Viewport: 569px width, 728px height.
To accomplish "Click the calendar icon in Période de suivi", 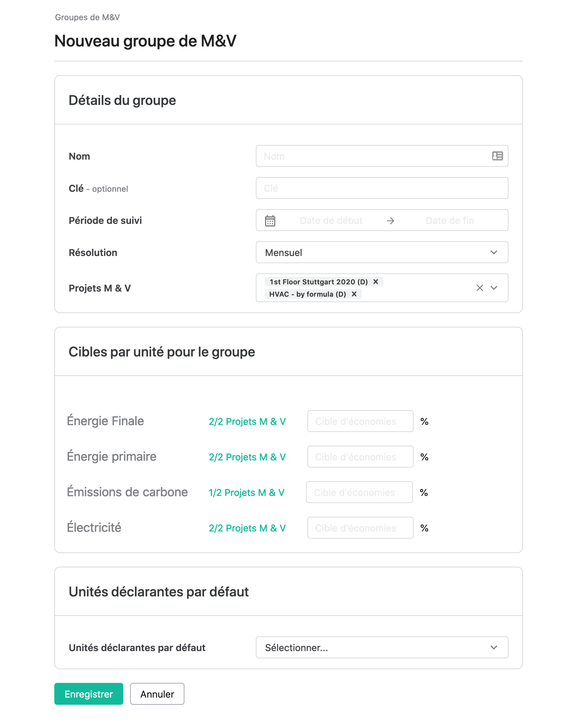I will 270,220.
